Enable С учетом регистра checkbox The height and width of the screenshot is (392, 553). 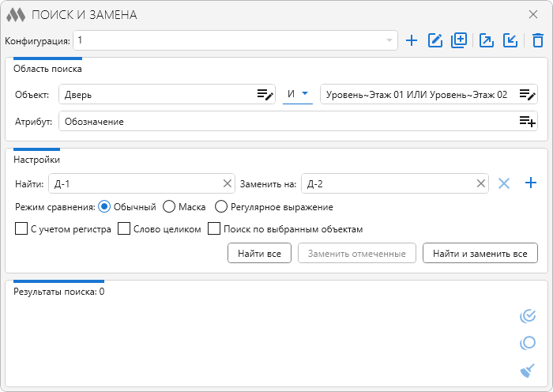click(21, 229)
